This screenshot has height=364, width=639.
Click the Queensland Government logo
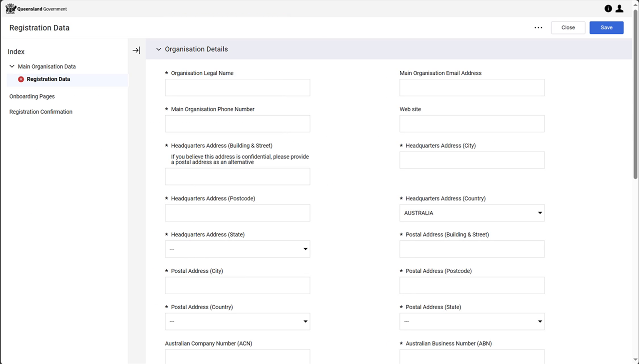point(36,8)
